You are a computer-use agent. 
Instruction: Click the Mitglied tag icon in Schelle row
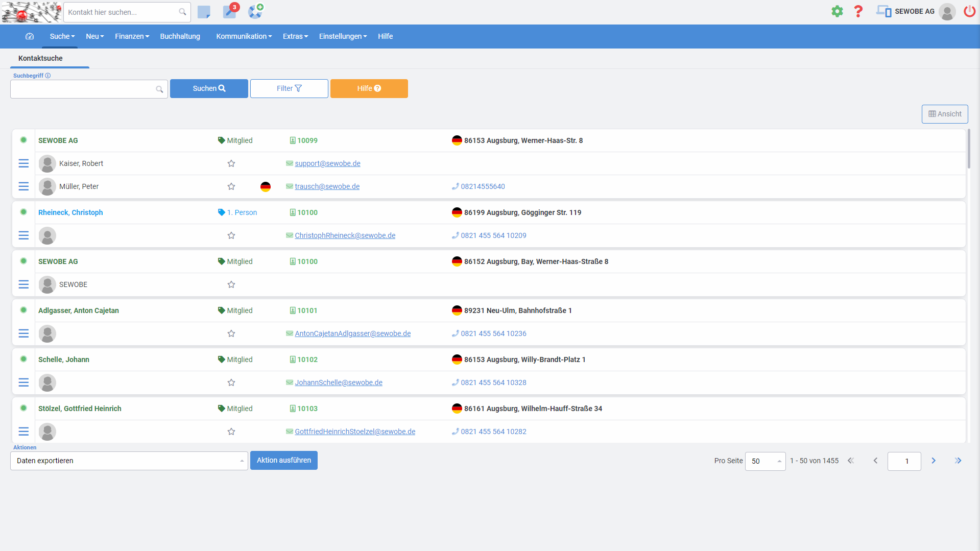[221, 360]
